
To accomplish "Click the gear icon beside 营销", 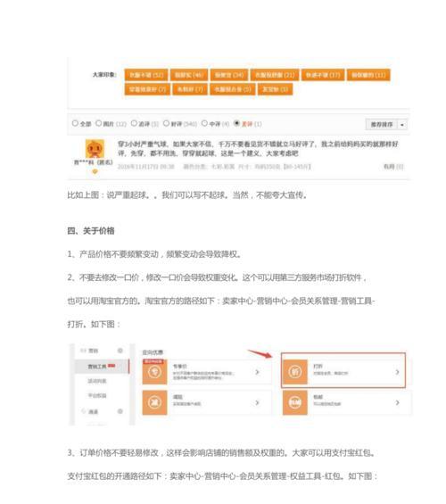I will 120,351.
